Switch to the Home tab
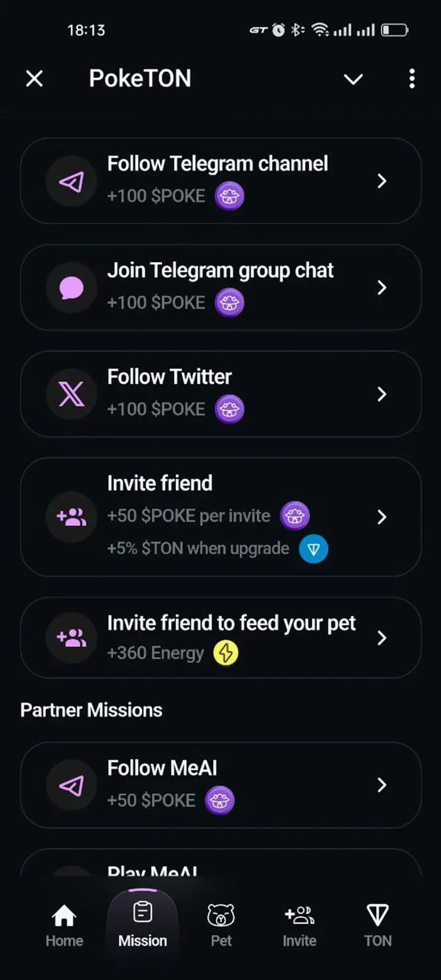Viewport: 441px width, 980px height. 64,925
